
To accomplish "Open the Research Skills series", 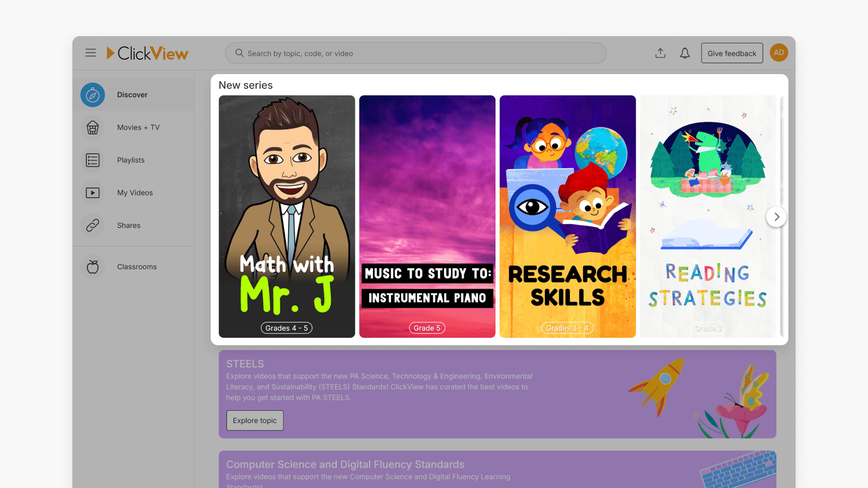I will pyautogui.click(x=567, y=216).
